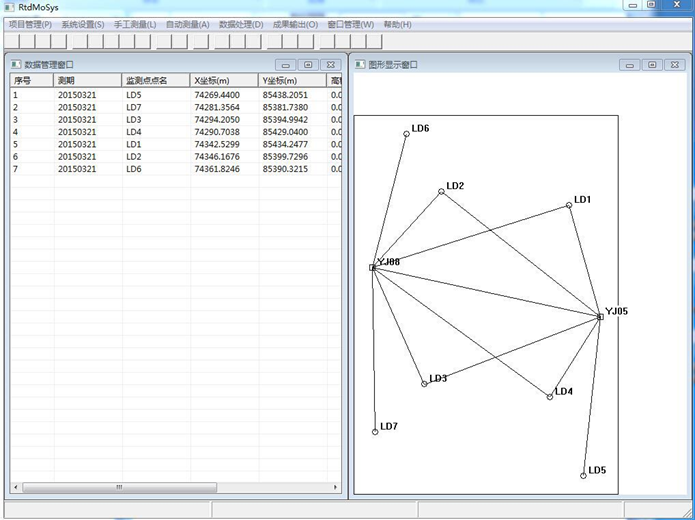The image size is (695, 520).
Task: Open the 项目管理(P) menu
Action: click(x=30, y=24)
